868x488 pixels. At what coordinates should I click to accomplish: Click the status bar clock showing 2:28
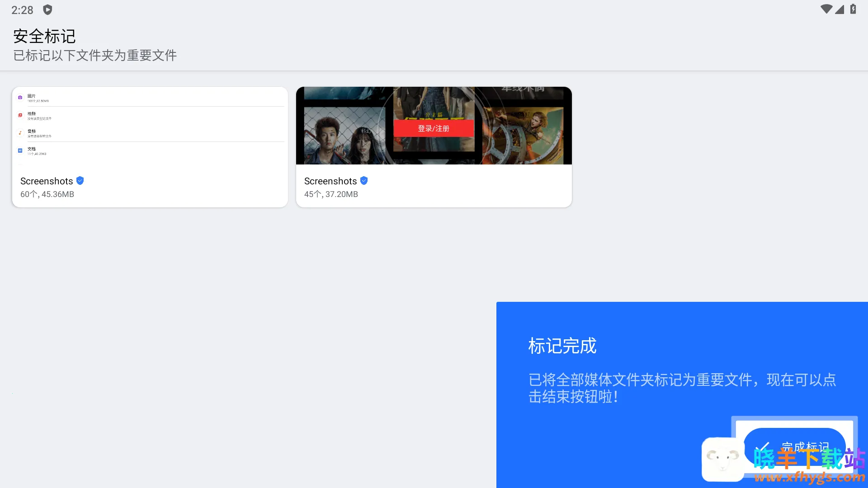pyautogui.click(x=22, y=10)
